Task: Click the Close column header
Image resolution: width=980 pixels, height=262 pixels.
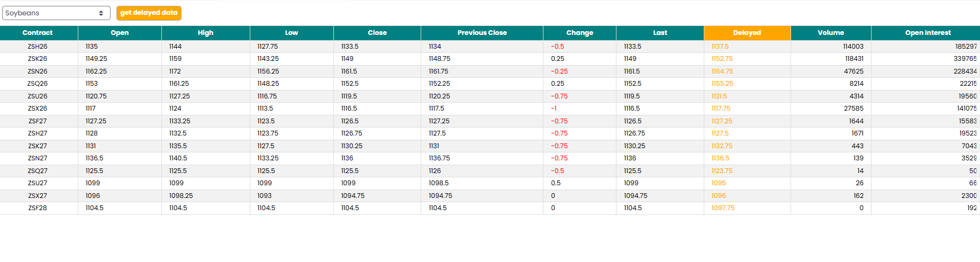Action: point(377,33)
